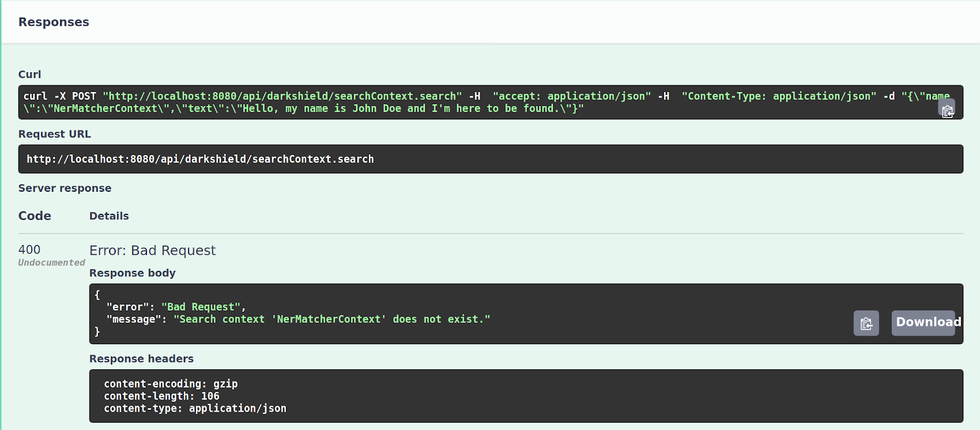Click the Code column header
This screenshot has width=980, height=430.
pyautogui.click(x=35, y=216)
